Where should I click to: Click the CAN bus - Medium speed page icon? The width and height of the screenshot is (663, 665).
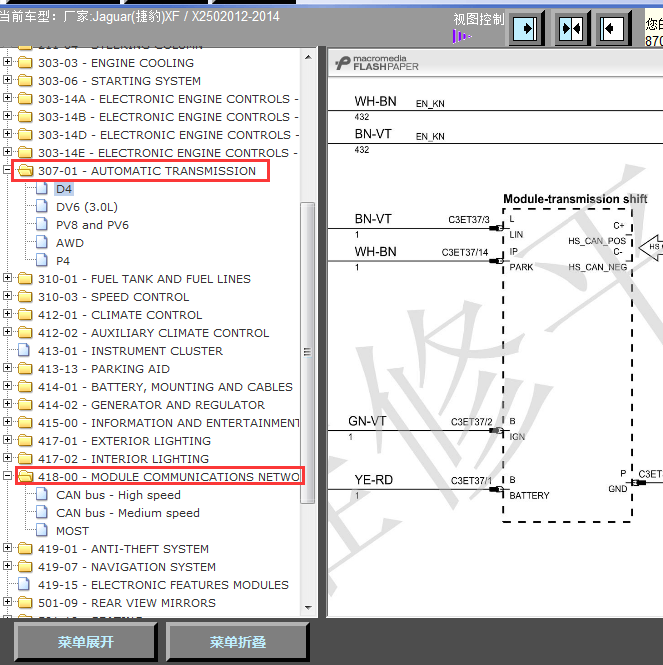(42, 512)
